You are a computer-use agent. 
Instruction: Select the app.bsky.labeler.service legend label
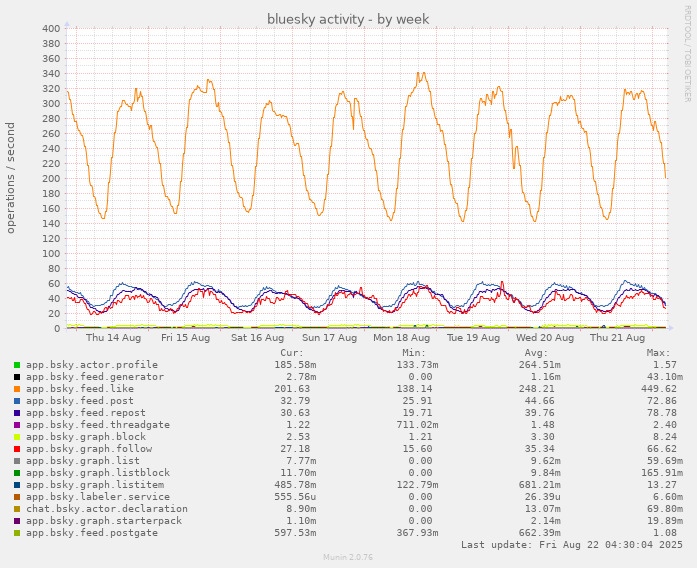click(98, 497)
